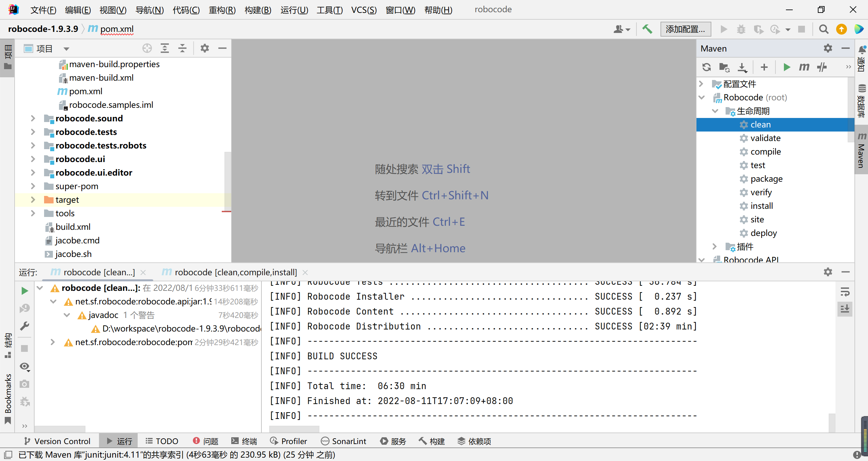The width and height of the screenshot is (868, 461).
Task: Click the console horizontal scrollbar
Action: (294, 429)
